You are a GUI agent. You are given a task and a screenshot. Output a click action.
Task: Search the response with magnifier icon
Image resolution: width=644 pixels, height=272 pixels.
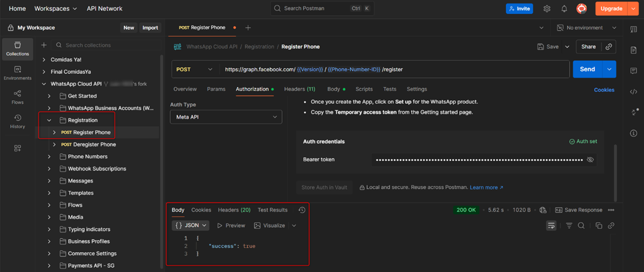click(x=581, y=226)
